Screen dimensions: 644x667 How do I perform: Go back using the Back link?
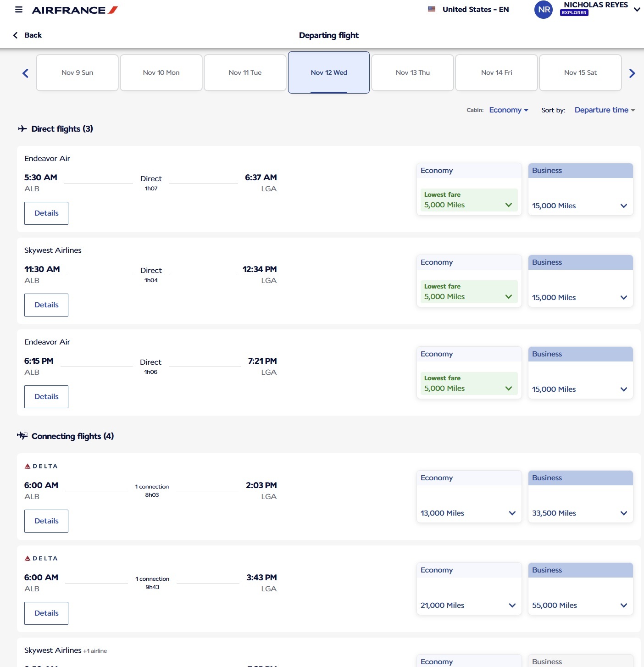click(28, 35)
